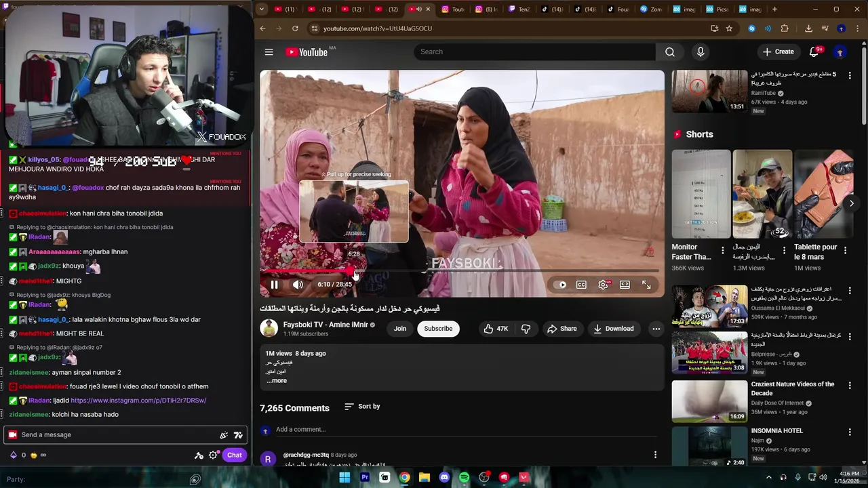The height and width of the screenshot is (488, 868).
Task: Join the Faysboki TV channel membership
Action: tap(400, 329)
